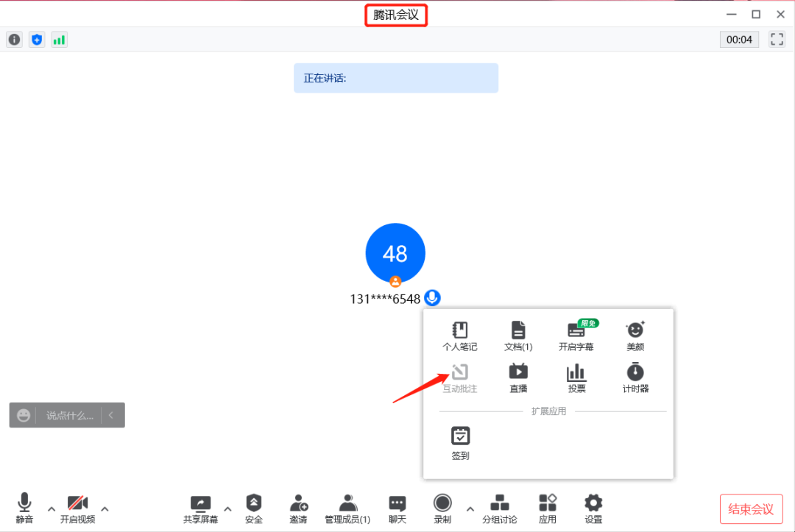
Task: Open the 计时器 timer app
Action: [x=635, y=378]
